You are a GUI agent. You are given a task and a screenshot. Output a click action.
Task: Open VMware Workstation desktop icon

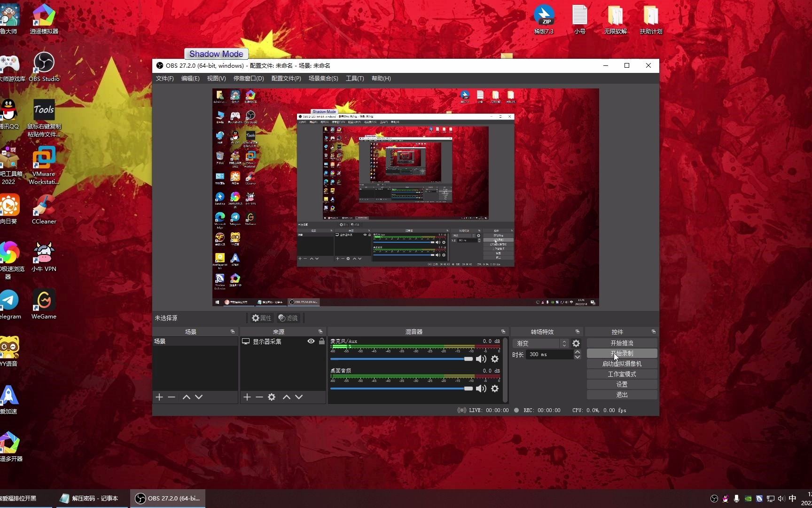[44, 166]
